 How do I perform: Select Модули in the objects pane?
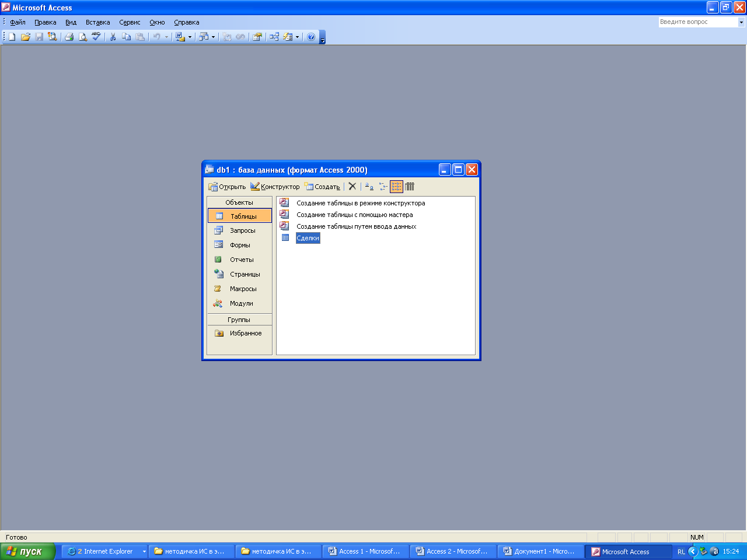point(239,303)
